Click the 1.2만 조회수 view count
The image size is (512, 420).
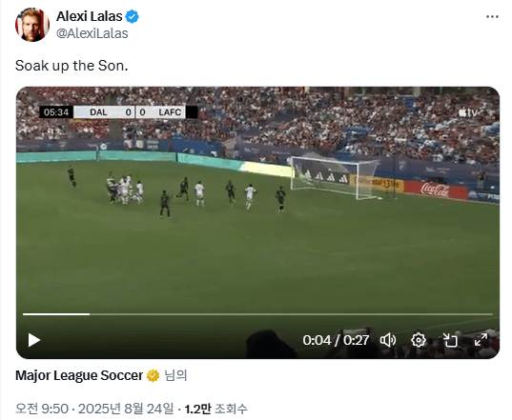pos(215,409)
